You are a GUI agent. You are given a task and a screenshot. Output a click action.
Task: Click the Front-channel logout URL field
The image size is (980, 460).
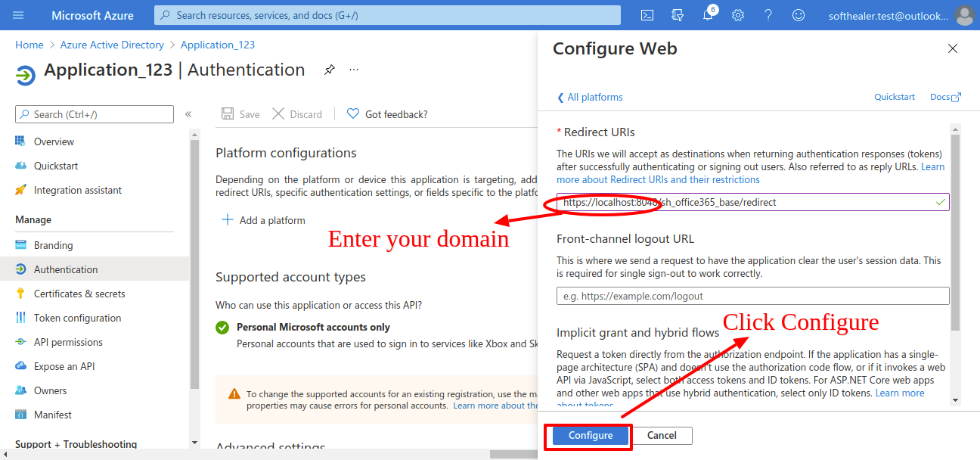[752, 296]
